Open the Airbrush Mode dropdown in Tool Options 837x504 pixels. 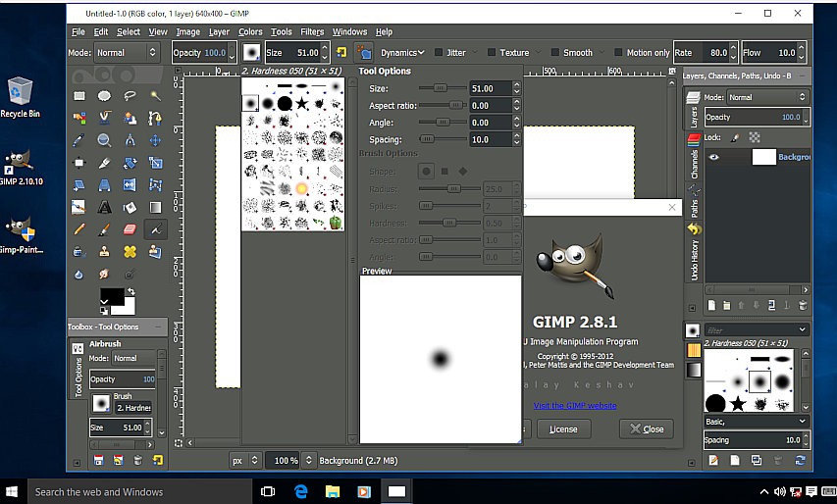tap(134, 359)
